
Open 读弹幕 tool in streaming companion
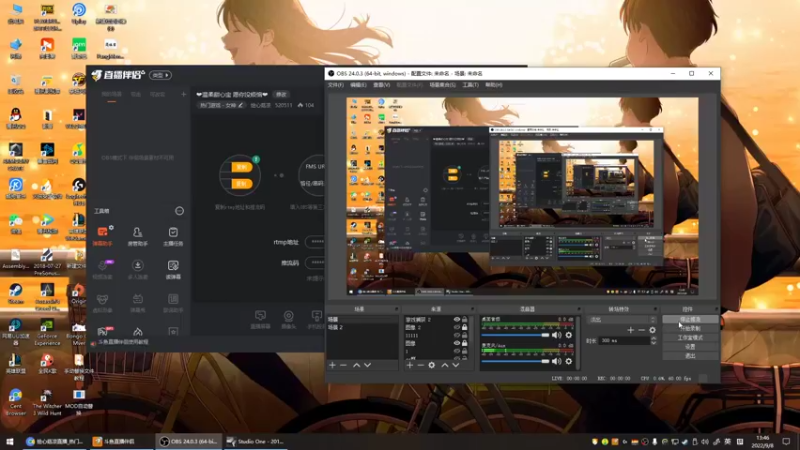pos(173,269)
